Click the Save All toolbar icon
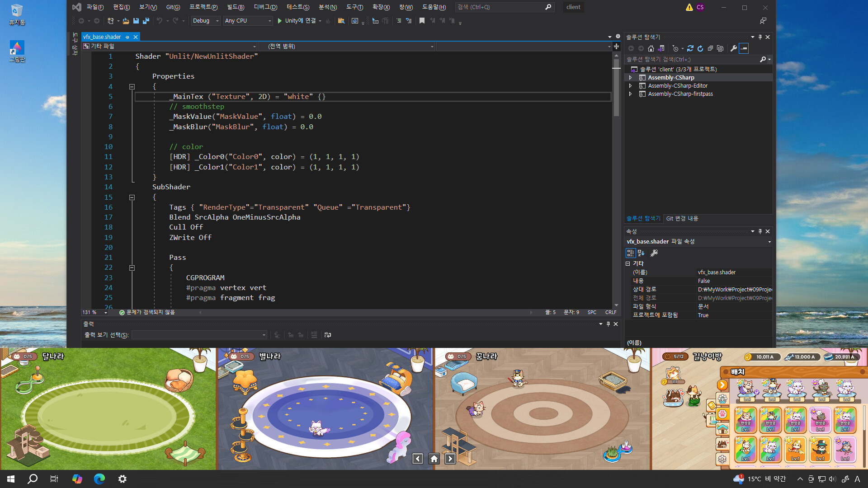 point(146,21)
